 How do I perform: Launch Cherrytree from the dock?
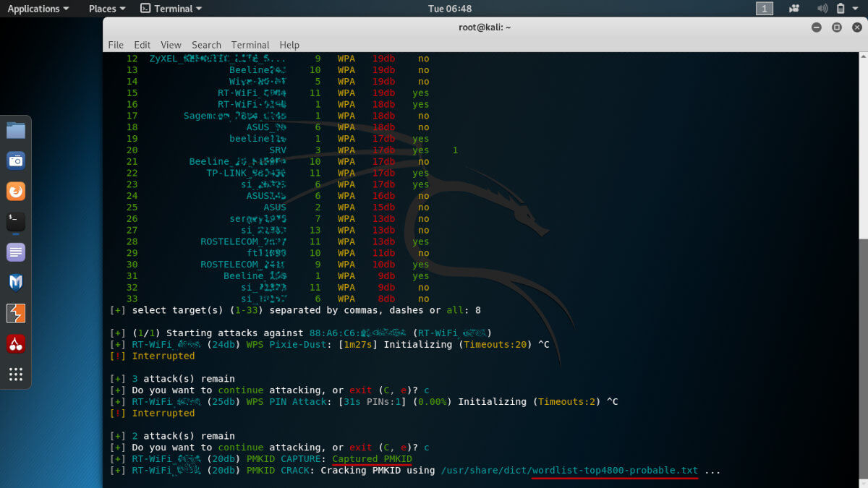(x=16, y=344)
